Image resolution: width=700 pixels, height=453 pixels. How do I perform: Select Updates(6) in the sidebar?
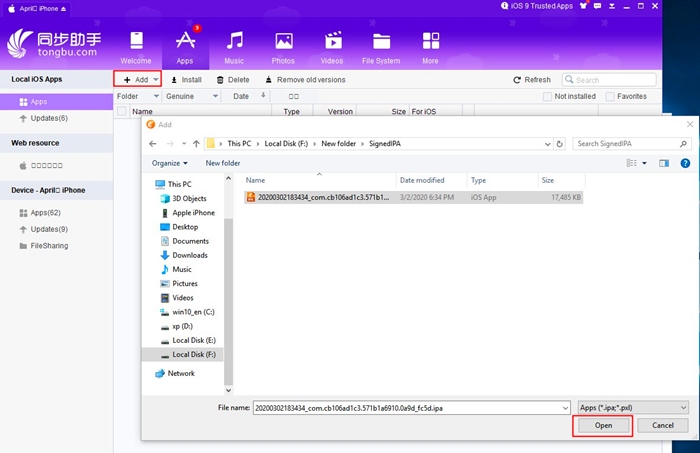pyautogui.click(x=49, y=118)
